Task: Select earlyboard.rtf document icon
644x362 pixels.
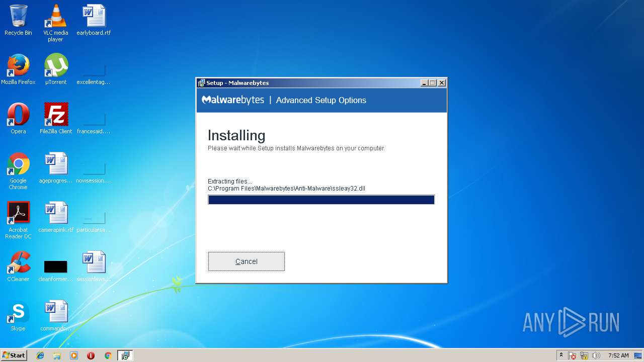Action: (x=94, y=20)
